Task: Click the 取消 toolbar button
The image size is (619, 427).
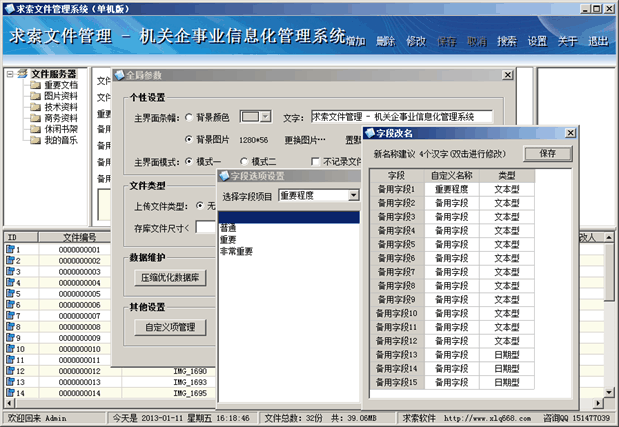Action: [477, 41]
